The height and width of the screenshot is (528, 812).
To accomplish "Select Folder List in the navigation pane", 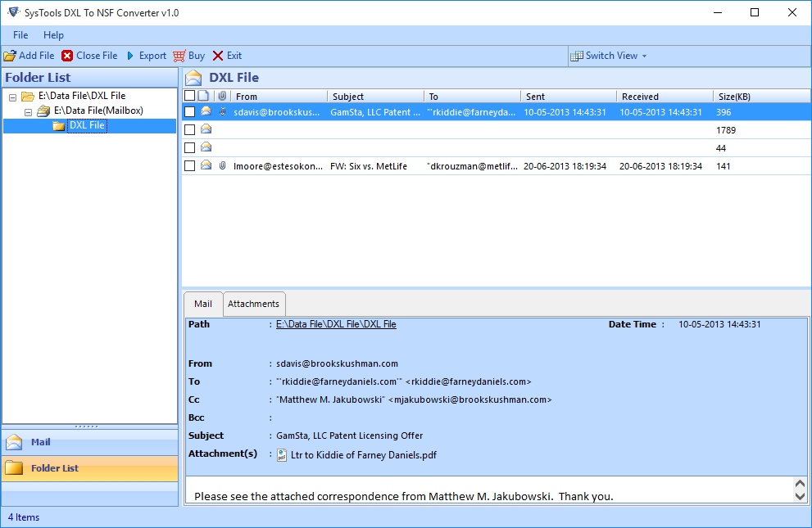I will [x=90, y=468].
